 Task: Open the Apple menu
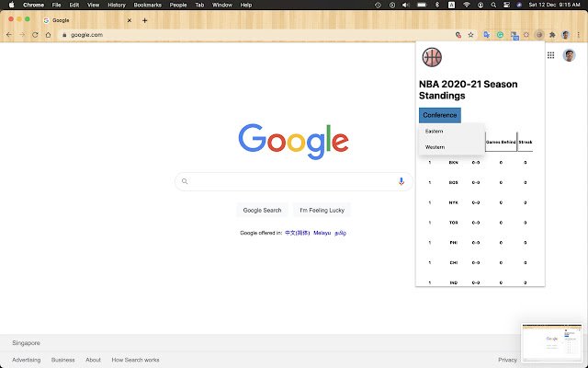(x=11, y=5)
